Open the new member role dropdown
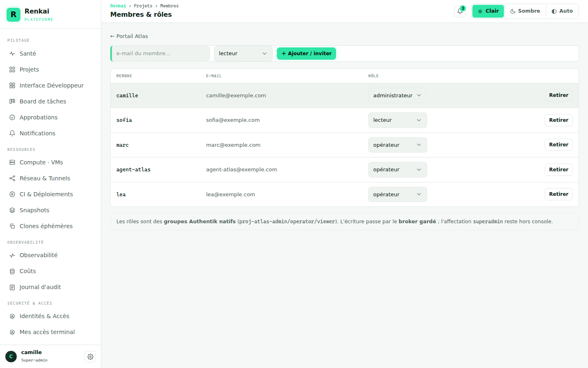The height and width of the screenshot is (368, 588). [243, 54]
